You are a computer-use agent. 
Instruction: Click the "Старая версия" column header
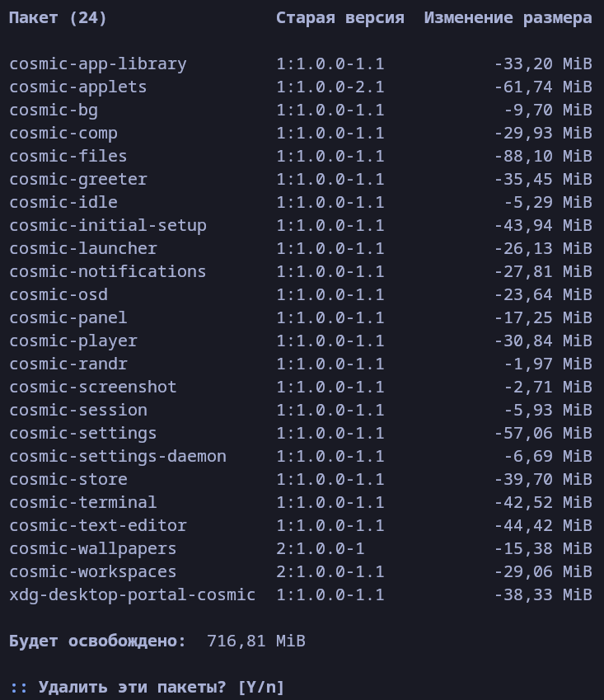pos(340,17)
